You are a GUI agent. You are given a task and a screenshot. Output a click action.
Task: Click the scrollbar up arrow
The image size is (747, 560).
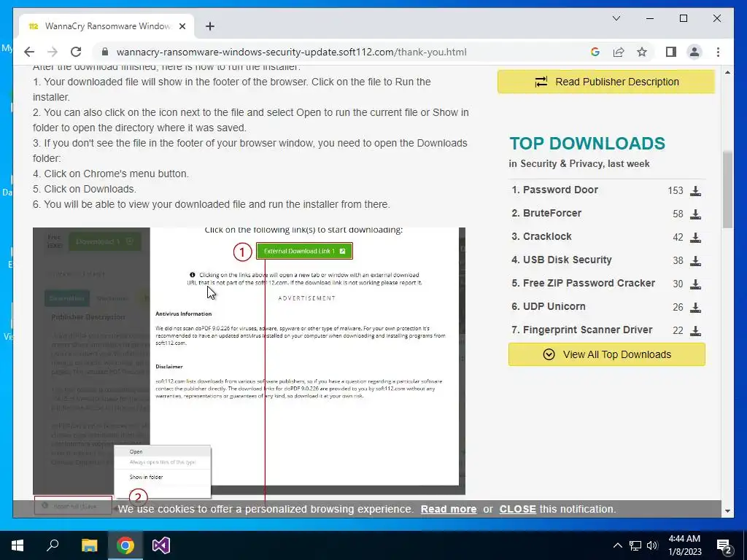[727, 72]
